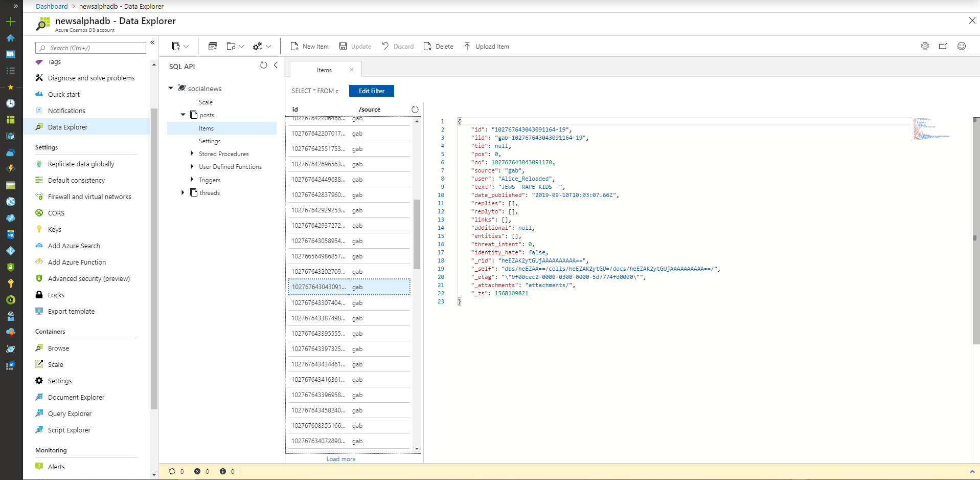The width and height of the screenshot is (980, 480).
Task: Click the Create a resource plus icon
Action: click(11, 21)
